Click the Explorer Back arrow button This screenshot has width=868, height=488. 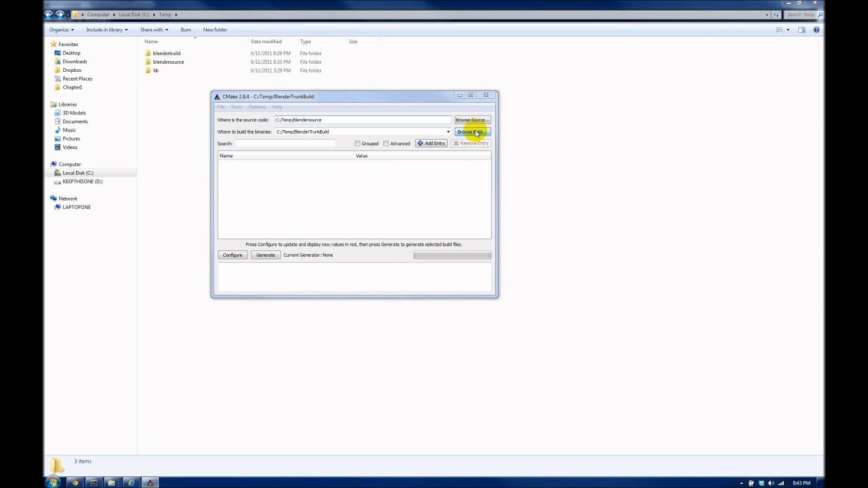click(x=49, y=14)
